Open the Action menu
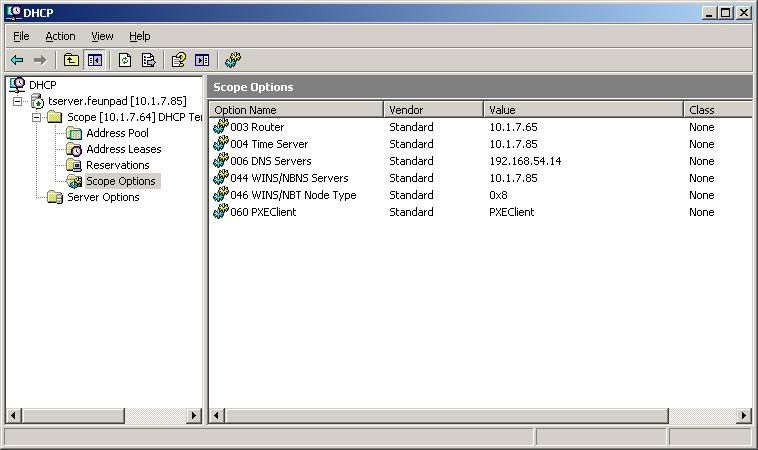The width and height of the screenshot is (758, 450). [60, 36]
